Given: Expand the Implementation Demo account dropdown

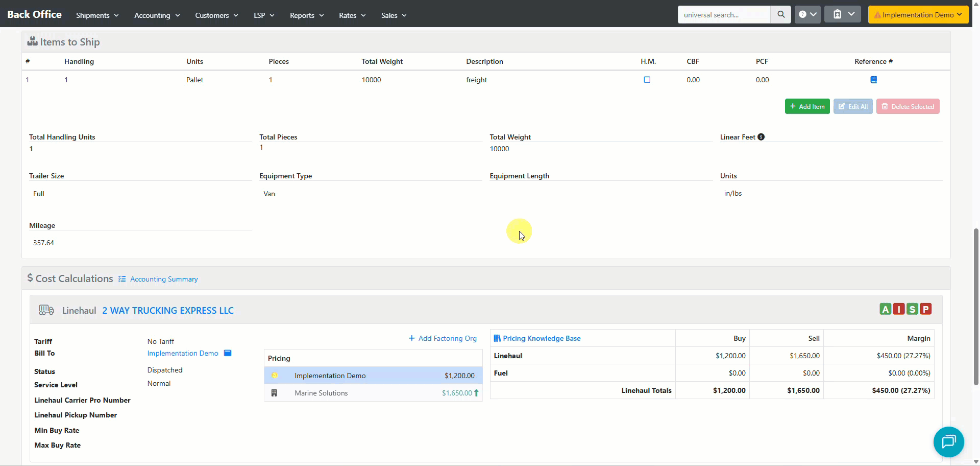Looking at the screenshot, I should pyautogui.click(x=918, y=15).
